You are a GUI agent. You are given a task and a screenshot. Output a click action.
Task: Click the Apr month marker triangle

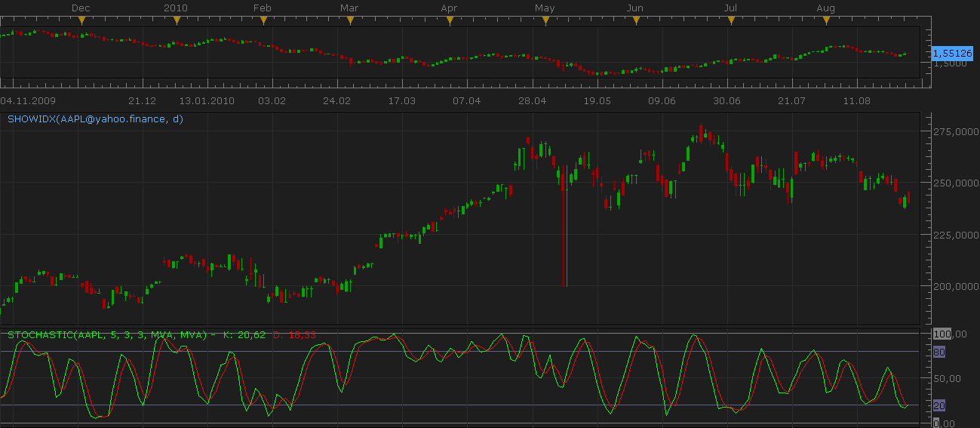450,21
